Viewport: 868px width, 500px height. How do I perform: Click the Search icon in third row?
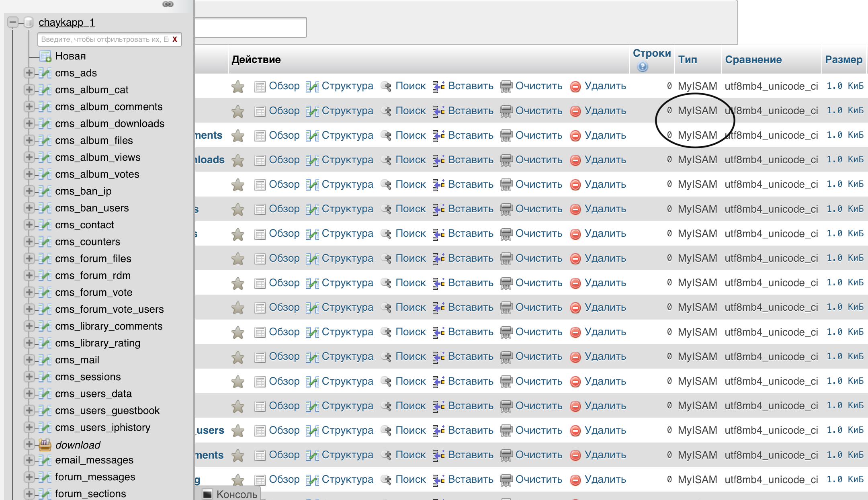pyautogui.click(x=386, y=135)
